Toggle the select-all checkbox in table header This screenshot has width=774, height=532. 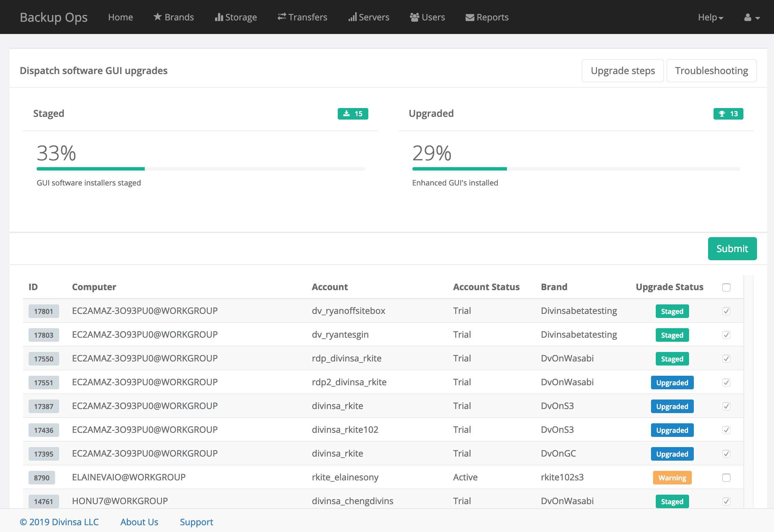click(x=726, y=287)
